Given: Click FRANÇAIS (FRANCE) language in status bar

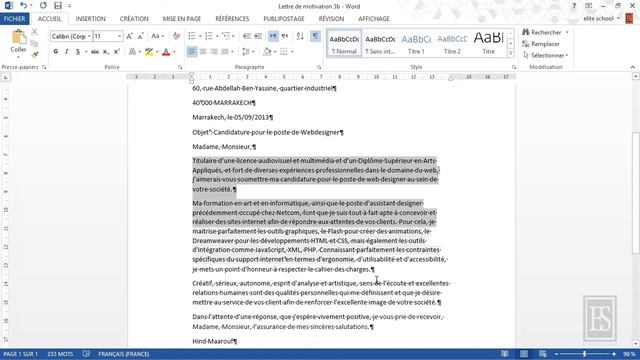Looking at the screenshot, I should pos(124,354).
